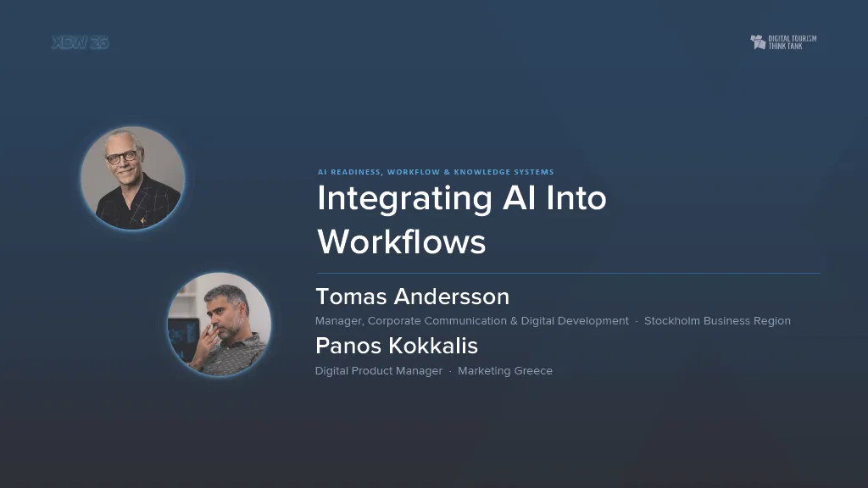Click the name "Panos Kokkalis"
This screenshot has height=488, width=868.
click(x=397, y=346)
